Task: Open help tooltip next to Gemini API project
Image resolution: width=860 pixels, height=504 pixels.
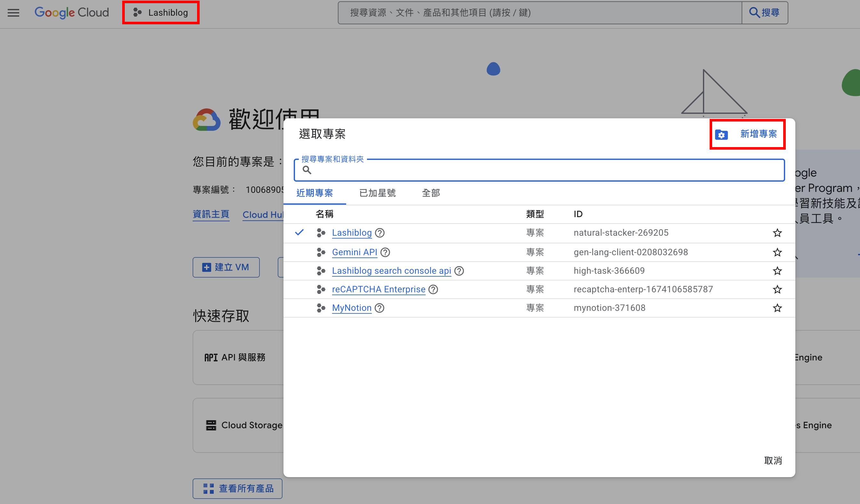Action: [x=385, y=252]
